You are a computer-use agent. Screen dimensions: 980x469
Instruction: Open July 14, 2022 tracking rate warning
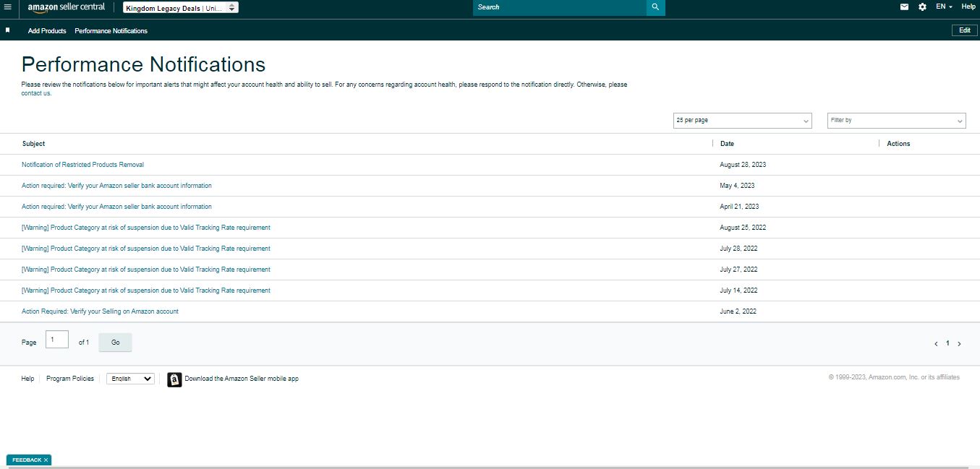(x=146, y=291)
